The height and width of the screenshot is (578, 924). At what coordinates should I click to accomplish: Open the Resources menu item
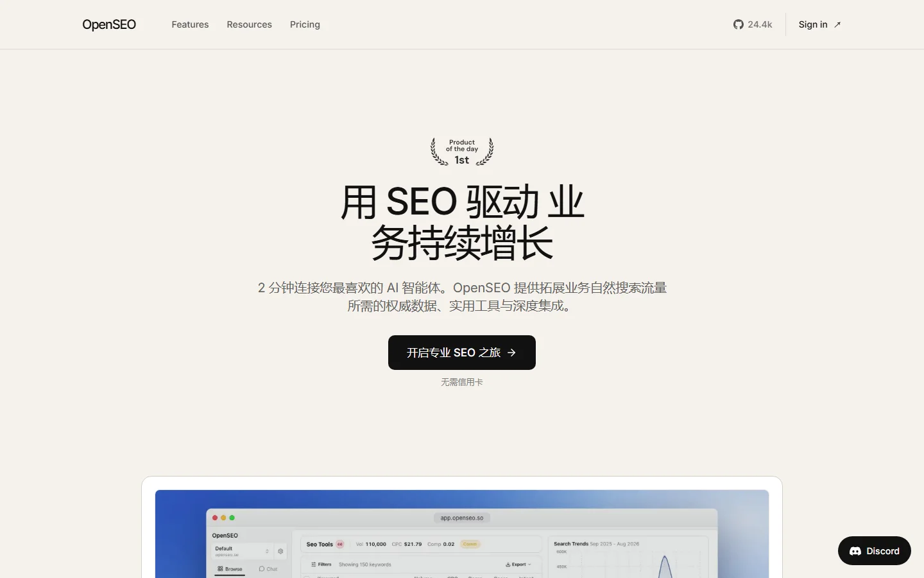[x=249, y=24]
